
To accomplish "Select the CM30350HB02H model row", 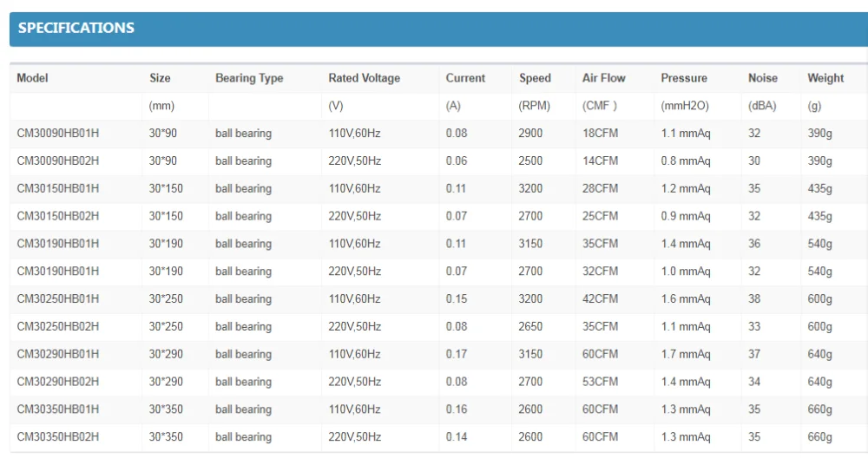I will point(58,436).
